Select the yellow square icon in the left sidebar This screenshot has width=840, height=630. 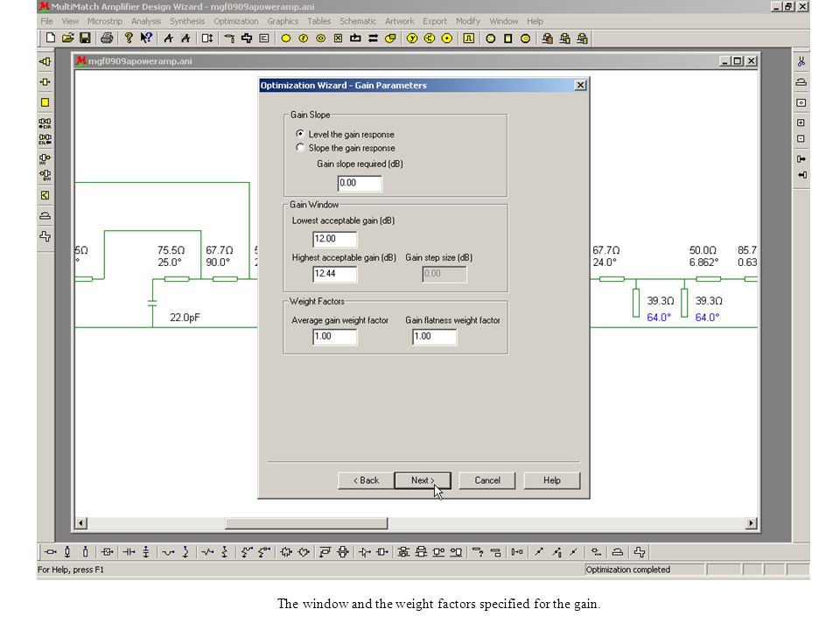click(x=45, y=102)
